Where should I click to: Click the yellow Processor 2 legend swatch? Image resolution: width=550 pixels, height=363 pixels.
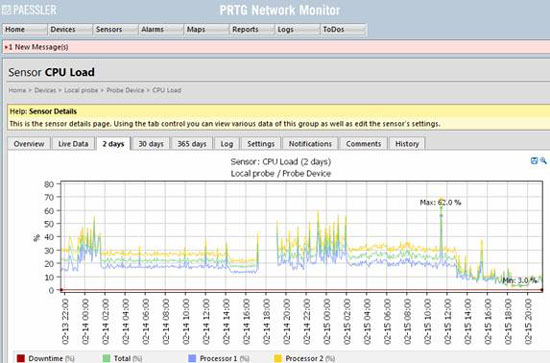[278, 358]
